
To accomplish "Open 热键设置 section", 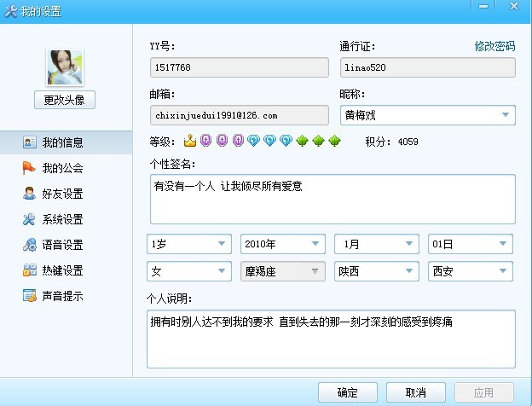I will click(66, 270).
